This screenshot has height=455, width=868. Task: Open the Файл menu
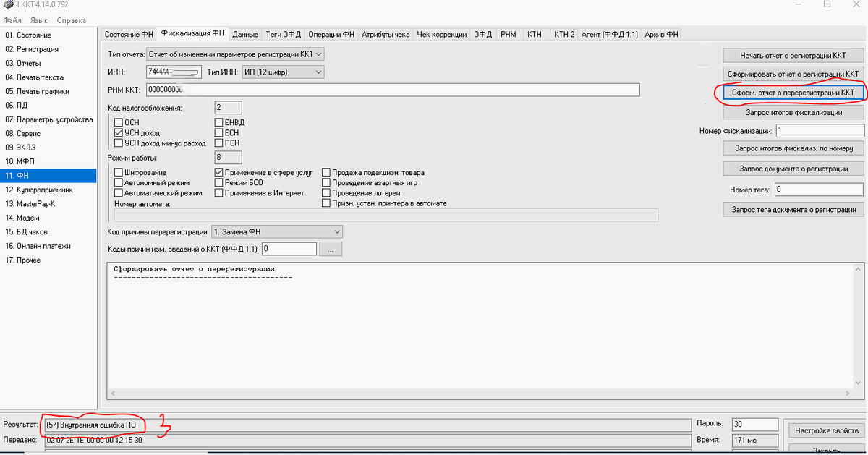[12, 20]
